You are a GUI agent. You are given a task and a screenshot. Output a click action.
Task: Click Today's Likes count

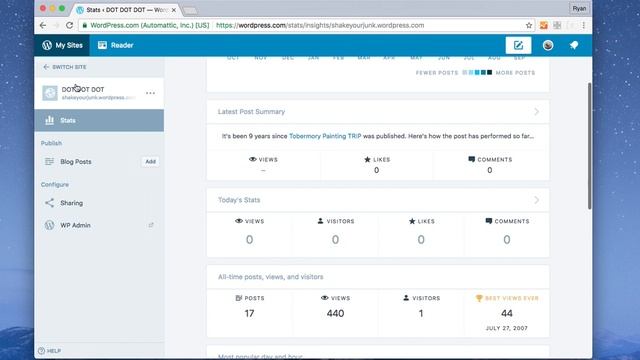point(421,240)
